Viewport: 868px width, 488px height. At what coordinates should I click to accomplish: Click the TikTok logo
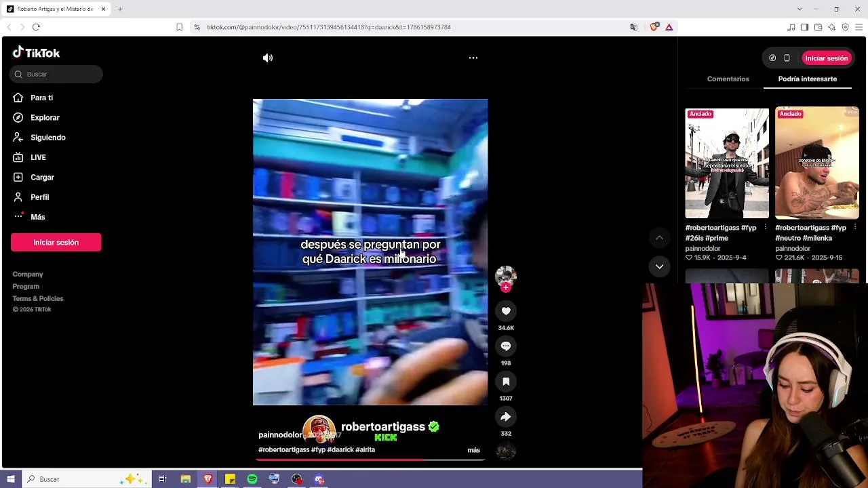pyautogui.click(x=37, y=53)
